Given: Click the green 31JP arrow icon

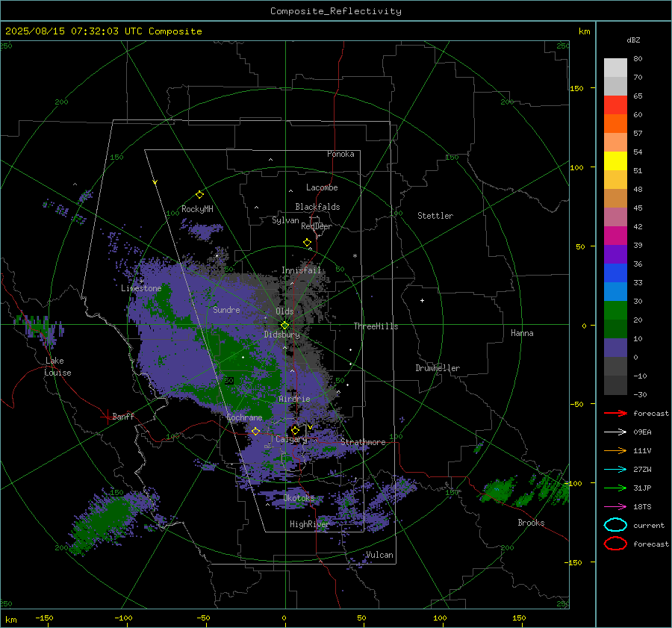Looking at the screenshot, I should pyautogui.click(x=615, y=488).
